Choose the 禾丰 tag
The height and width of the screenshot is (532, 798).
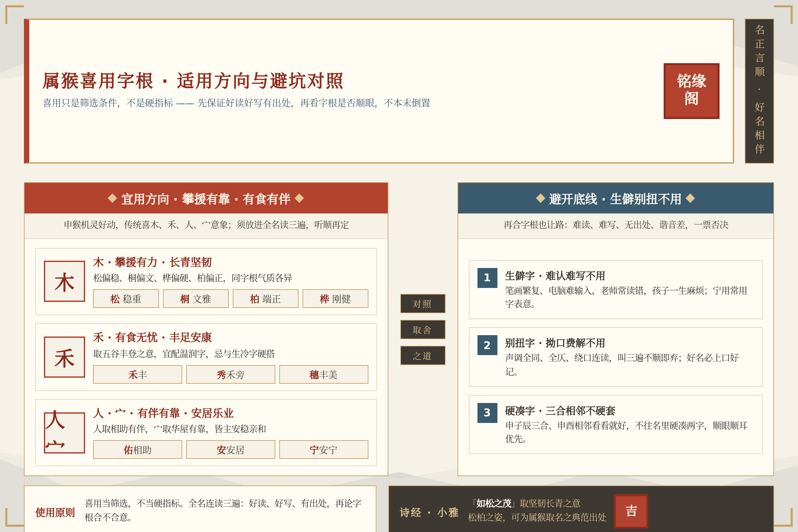(x=137, y=374)
